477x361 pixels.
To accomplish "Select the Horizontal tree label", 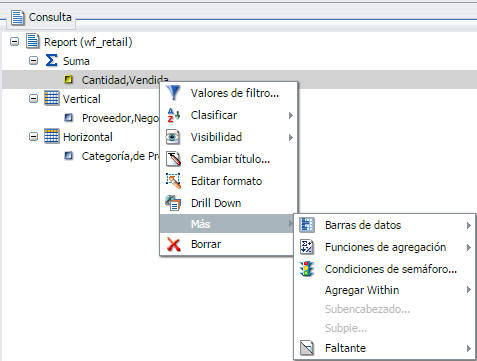I will pos(88,137).
